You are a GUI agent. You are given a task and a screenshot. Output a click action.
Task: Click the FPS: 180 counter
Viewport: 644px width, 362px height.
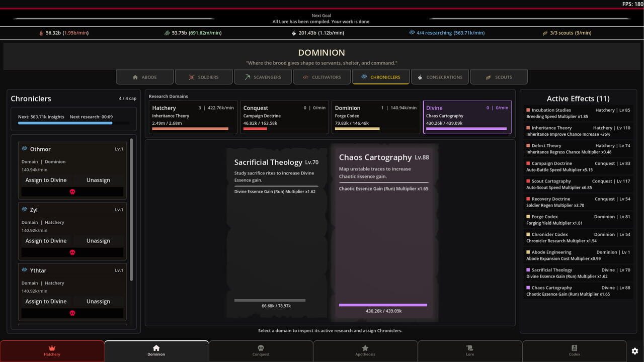click(632, 4)
